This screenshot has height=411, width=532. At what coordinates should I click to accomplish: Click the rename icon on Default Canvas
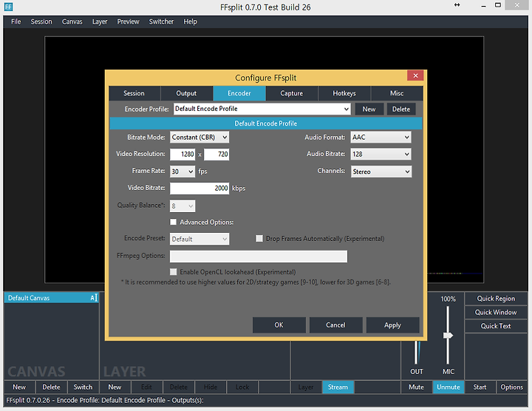click(94, 298)
